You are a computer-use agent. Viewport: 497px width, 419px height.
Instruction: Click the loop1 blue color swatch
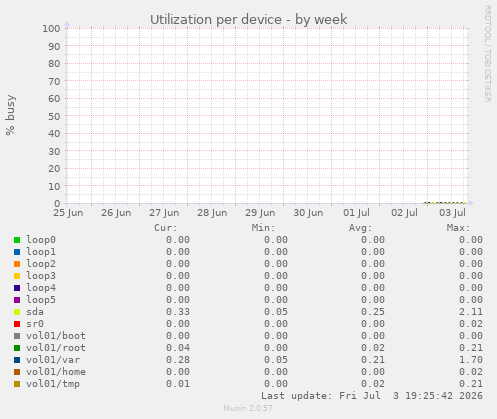[17, 252]
